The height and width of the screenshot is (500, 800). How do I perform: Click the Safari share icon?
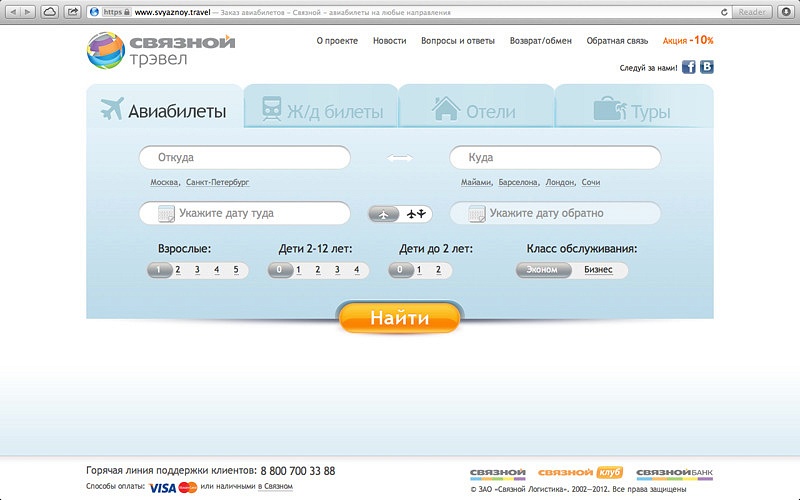[73, 12]
